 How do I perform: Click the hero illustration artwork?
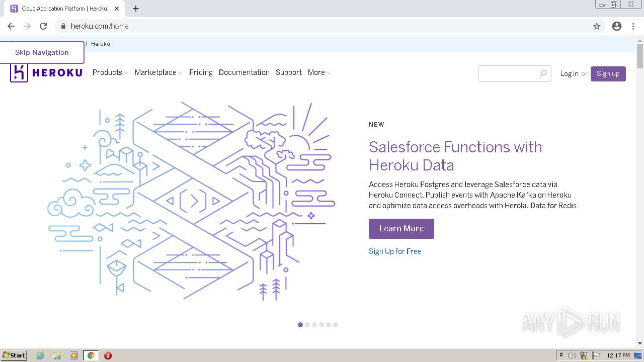click(191, 201)
